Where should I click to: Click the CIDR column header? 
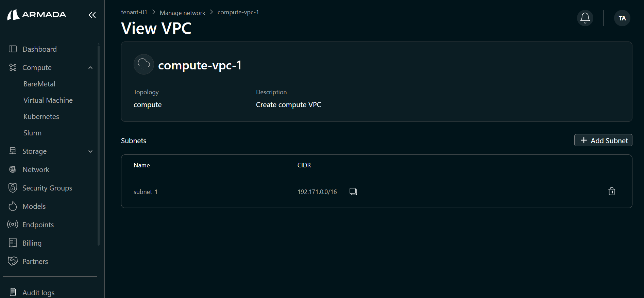tap(304, 165)
